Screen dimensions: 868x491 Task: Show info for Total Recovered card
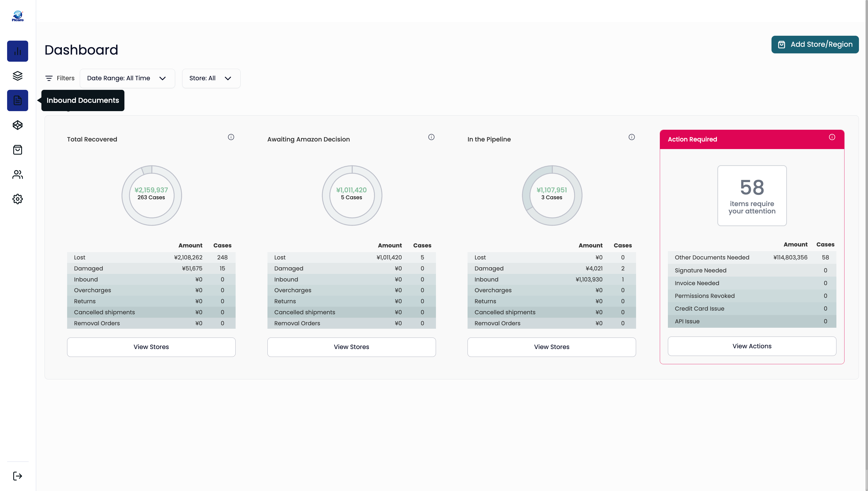click(231, 137)
